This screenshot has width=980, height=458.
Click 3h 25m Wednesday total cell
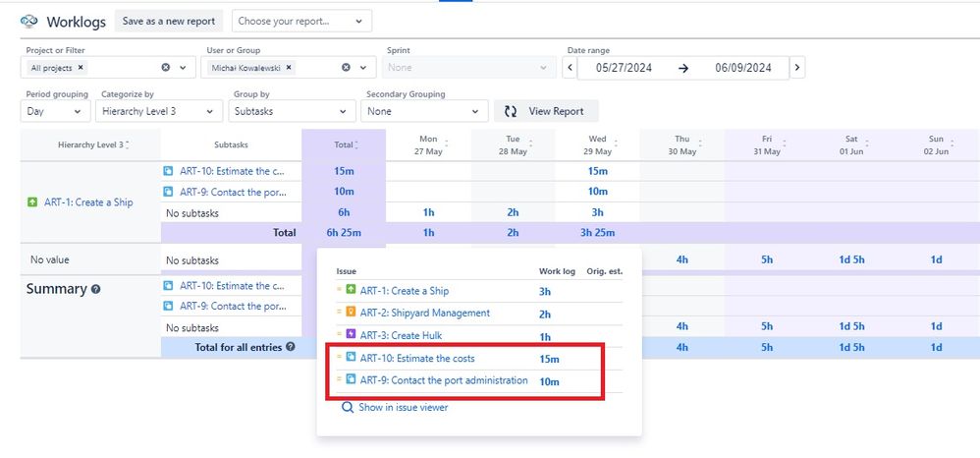(x=597, y=233)
